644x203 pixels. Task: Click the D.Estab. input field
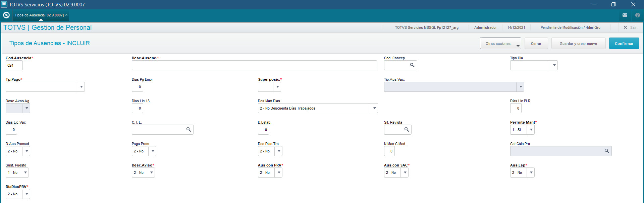click(264, 130)
